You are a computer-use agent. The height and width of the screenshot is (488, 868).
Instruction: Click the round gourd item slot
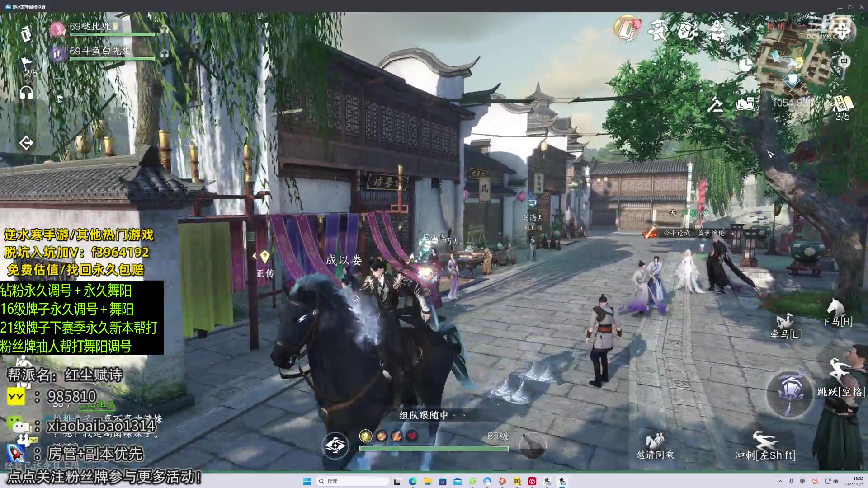[533, 445]
